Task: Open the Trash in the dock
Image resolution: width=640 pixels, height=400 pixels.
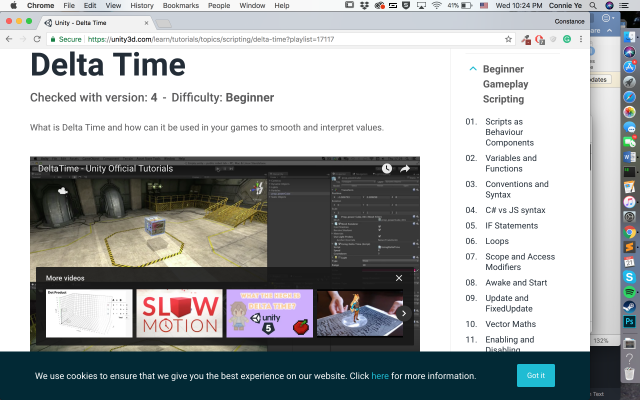Action: point(629,373)
